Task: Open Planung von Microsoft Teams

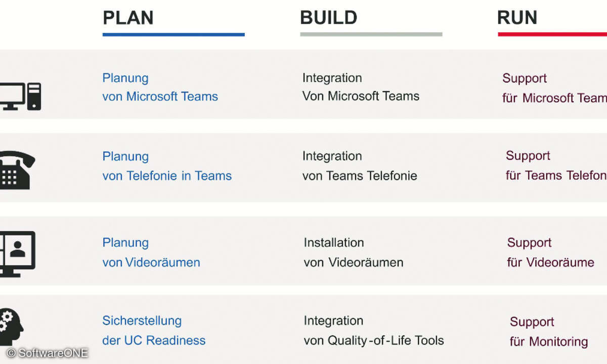Action: pos(160,87)
